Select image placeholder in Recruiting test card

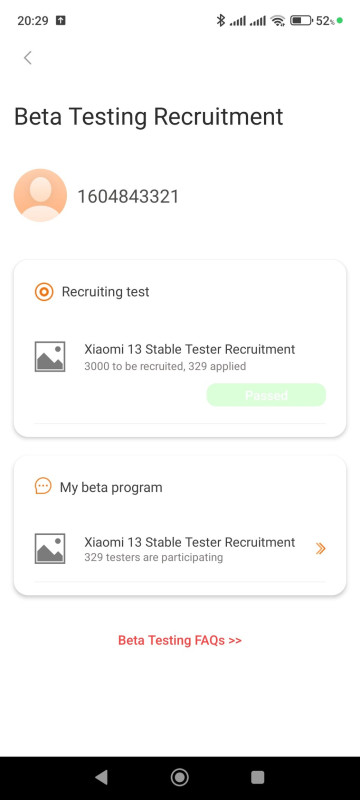click(x=50, y=357)
